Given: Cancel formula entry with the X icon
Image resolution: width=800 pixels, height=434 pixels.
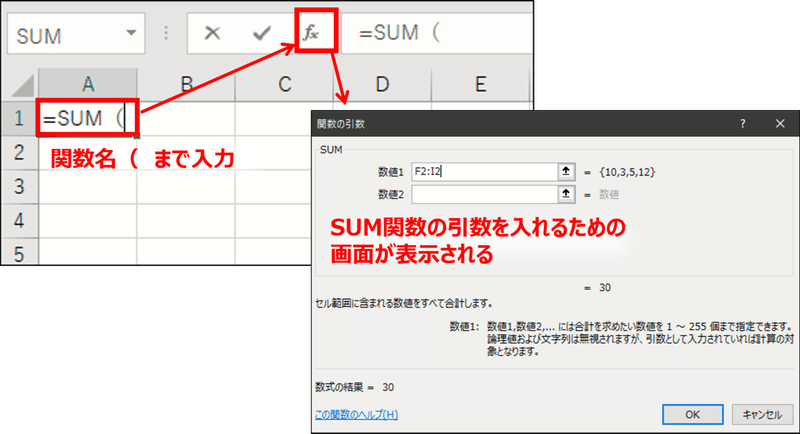Looking at the screenshot, I should (x=212, y=33).
